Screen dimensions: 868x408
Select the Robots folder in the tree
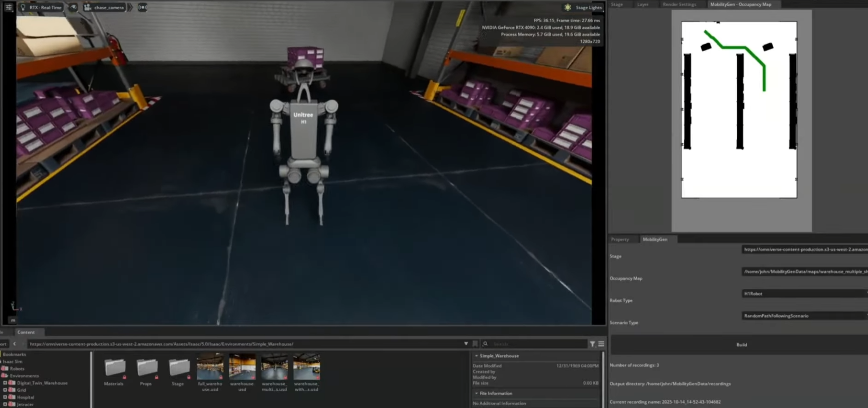17,369
